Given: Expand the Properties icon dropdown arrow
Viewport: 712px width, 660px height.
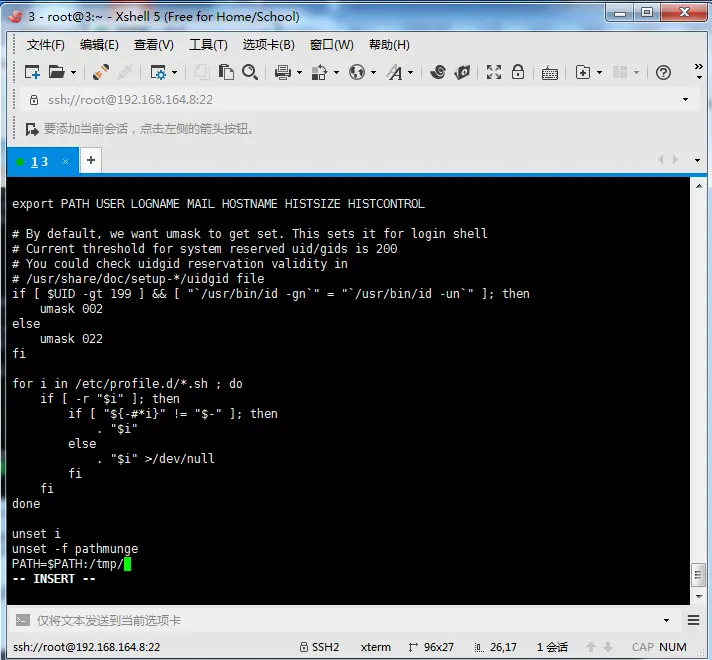Looking at the screenshot, I should pos(174,72).
